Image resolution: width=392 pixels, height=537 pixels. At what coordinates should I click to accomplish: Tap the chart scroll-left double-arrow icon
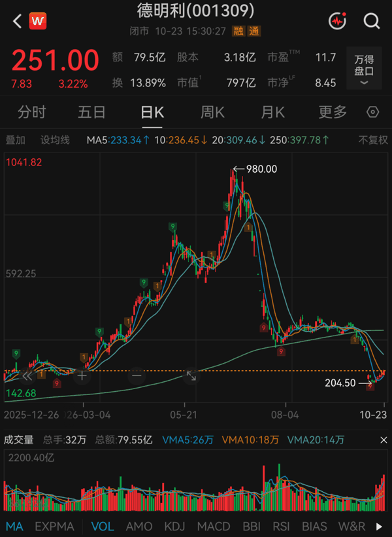point(27,376)
